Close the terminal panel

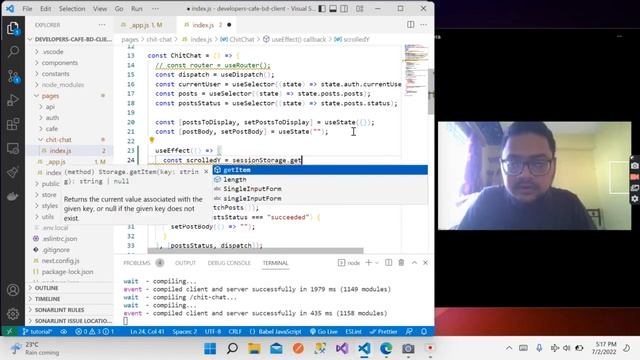[425, 262]
